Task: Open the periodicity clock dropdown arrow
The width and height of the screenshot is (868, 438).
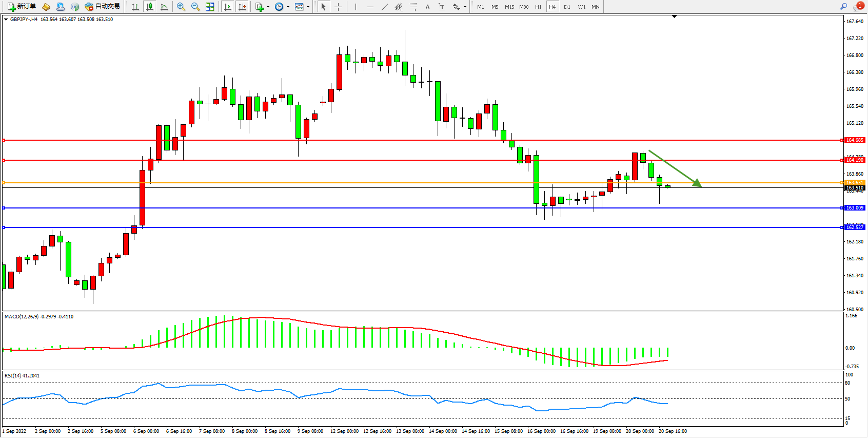Action: (288, 7)
